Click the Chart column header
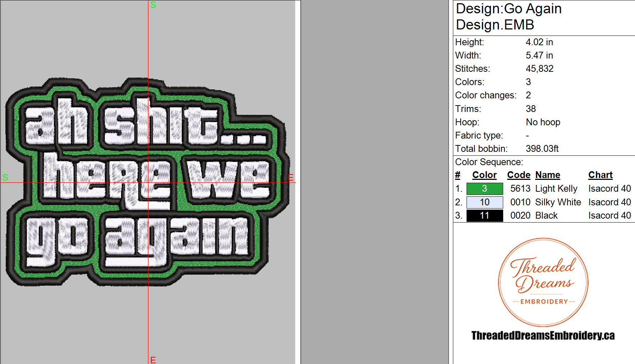The width and height of the screenshot is (635, 364). [600, 175]
